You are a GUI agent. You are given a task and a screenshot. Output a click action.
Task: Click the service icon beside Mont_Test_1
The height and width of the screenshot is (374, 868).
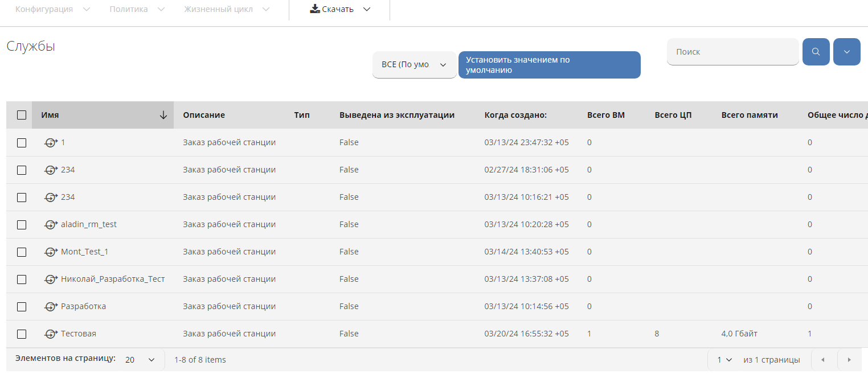click(x=51, y=252)
